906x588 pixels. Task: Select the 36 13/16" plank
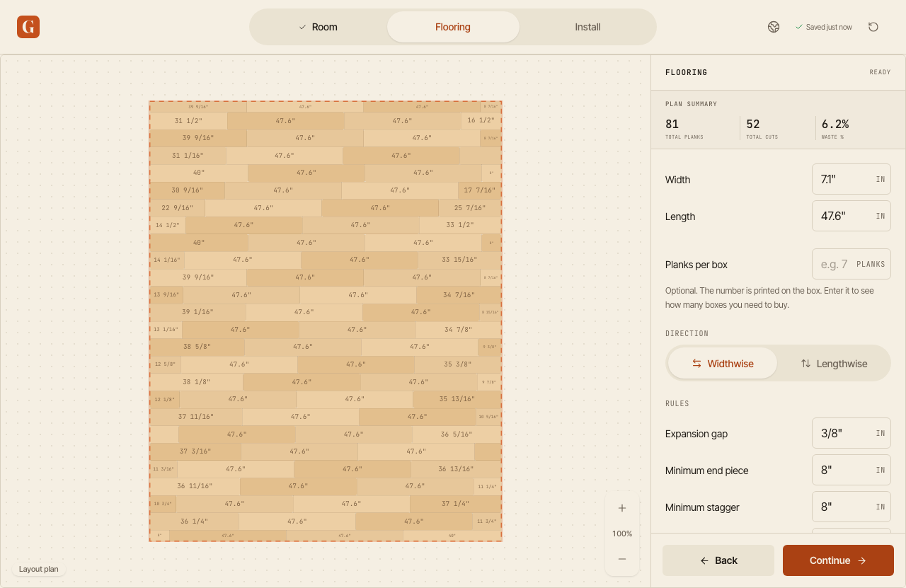(456, 469)
